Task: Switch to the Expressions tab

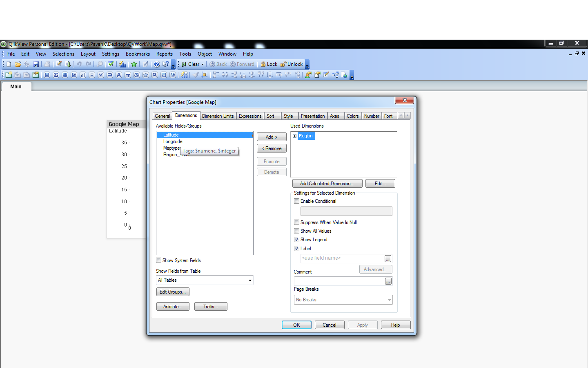Action: point(250,116)
